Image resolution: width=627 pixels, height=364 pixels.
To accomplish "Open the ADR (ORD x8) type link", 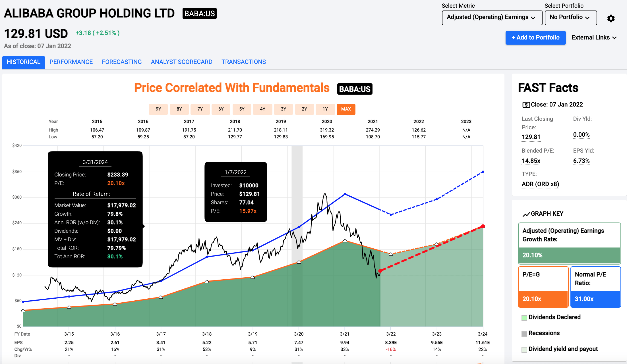I will [540, 184].
